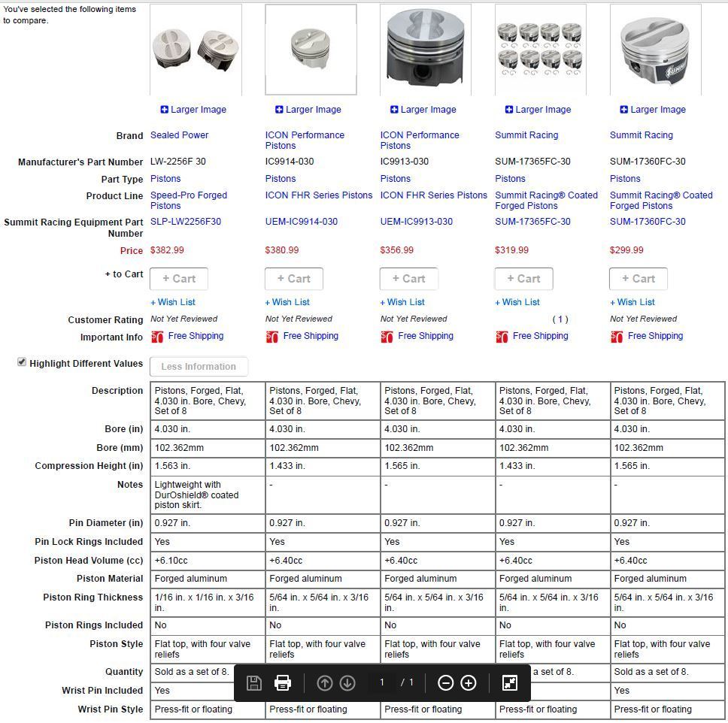Collapse details with Less Information button
This screenshot has width=728, height=723.
tap(199, 367)
